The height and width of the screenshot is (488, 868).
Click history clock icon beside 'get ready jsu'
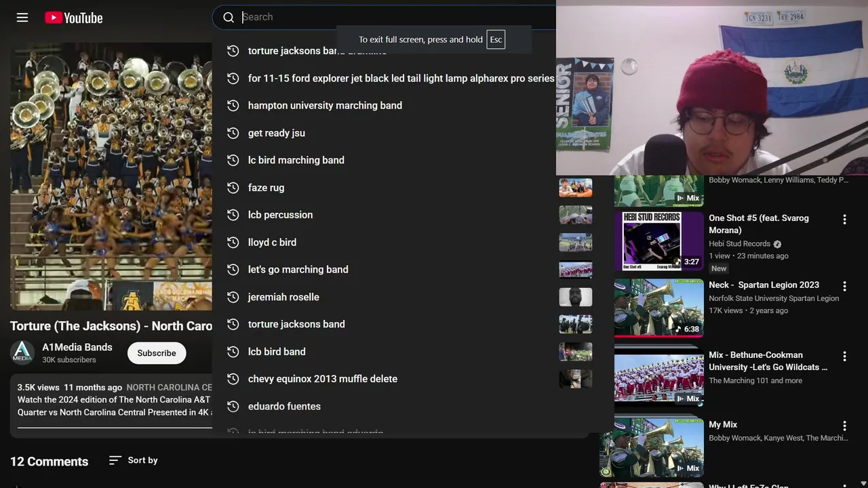[x=233, y=133]
